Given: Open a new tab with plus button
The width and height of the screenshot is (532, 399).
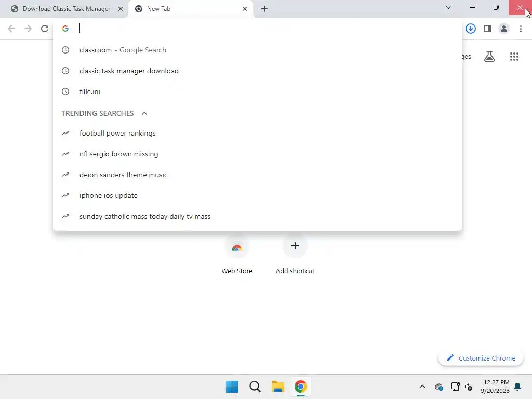Looking at the screenshot, I should coord(264,9).
